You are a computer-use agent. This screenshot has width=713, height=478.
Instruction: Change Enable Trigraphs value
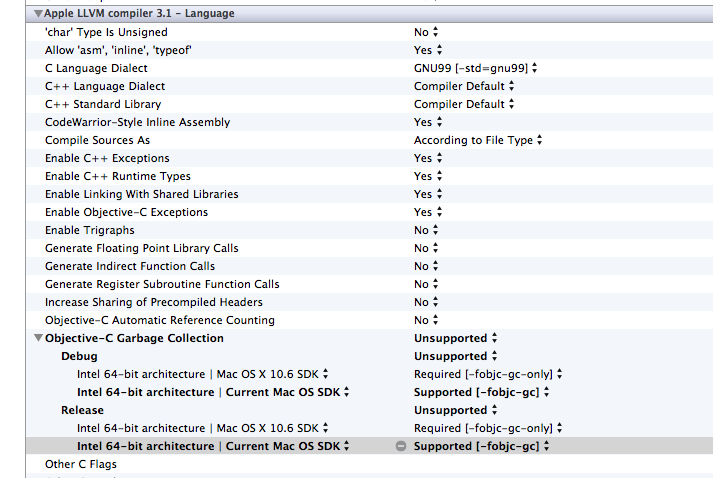[426, 230]
